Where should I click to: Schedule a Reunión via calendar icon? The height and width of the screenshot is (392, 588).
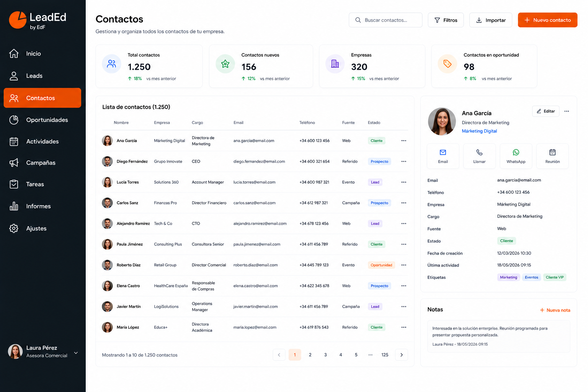click(552, 152)
